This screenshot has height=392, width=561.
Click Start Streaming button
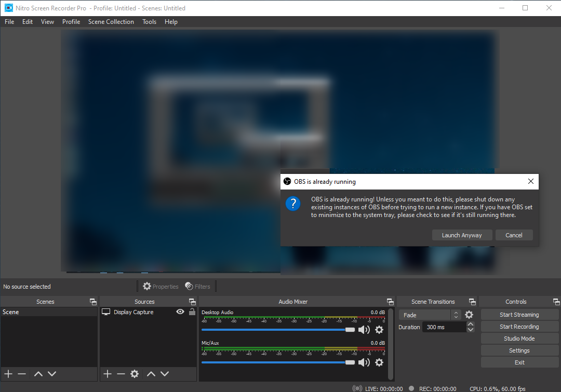point(519,315)
